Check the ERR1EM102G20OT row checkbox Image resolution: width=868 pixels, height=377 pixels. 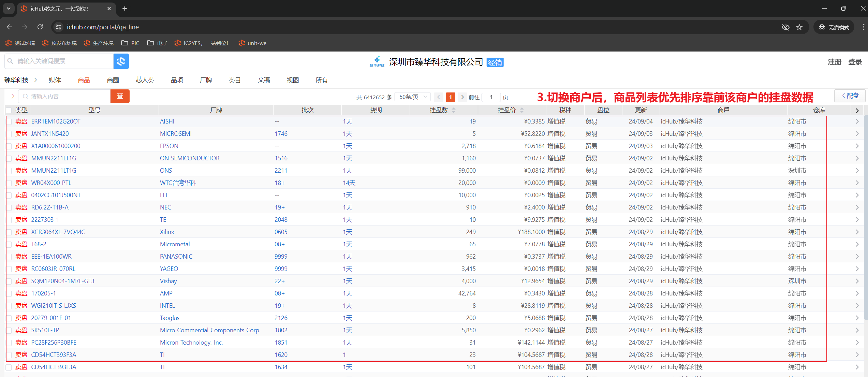(x=9, y=122)
